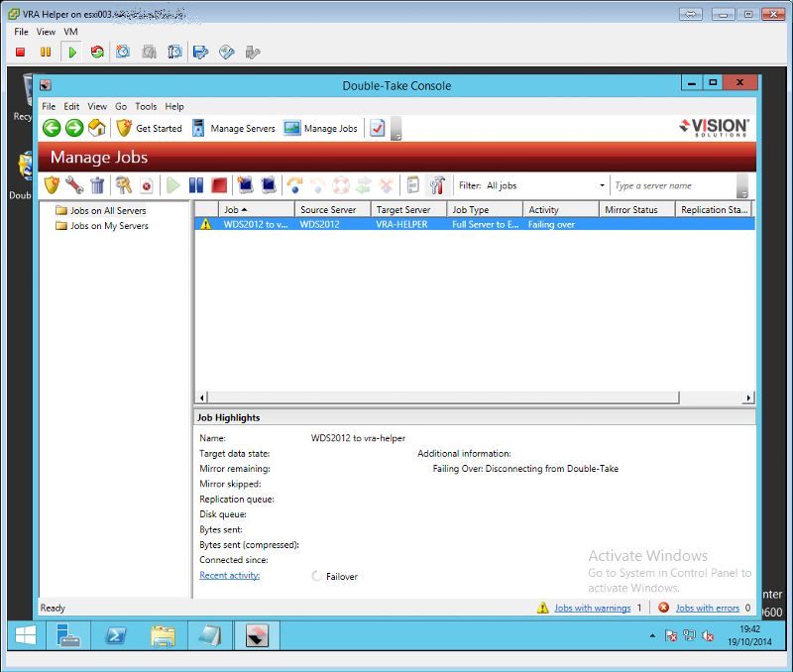Sort the list by the Job column header
The height and width of the screenshot is (672, 793).
(257, 209)
